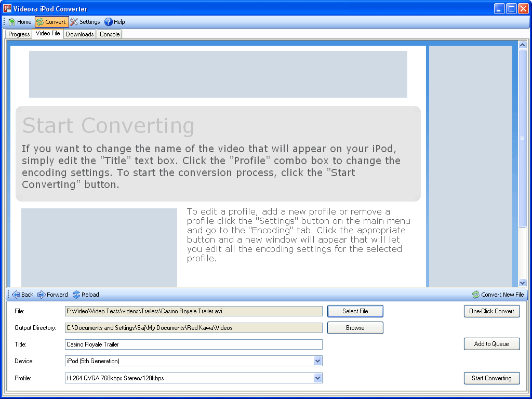Image resolution: width=532 pixels, height=399 pixels.
Task: Click the Settings toolbar label
Action: click(x=89, y=22)
